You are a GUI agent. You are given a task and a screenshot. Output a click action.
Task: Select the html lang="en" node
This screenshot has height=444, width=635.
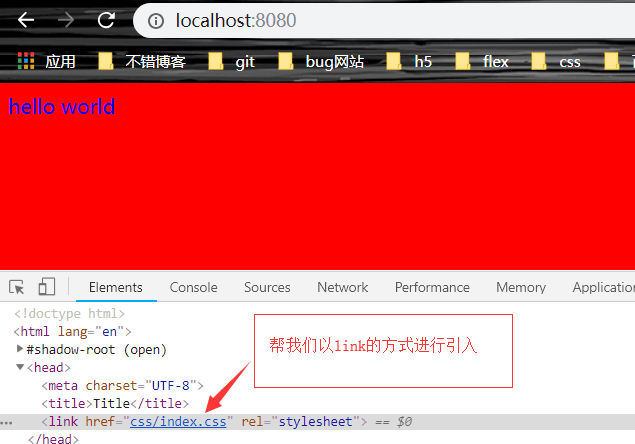[x=72, y=331]
